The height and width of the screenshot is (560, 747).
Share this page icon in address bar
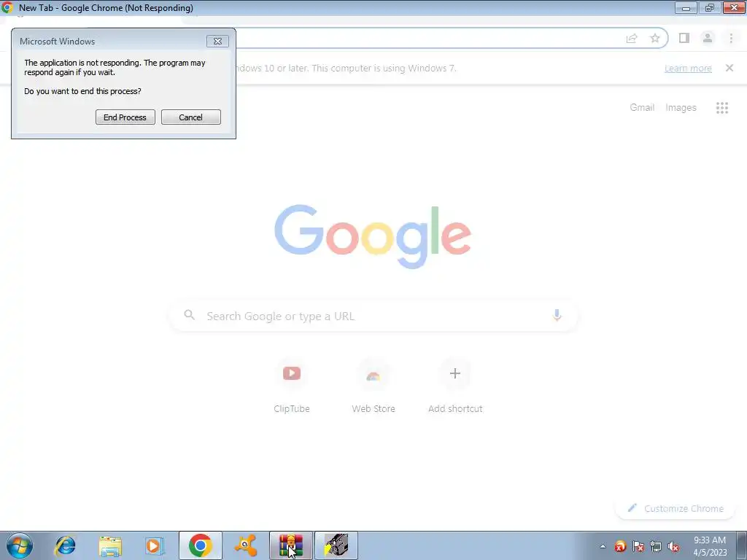pyautogui.click(x=632, y=38)
